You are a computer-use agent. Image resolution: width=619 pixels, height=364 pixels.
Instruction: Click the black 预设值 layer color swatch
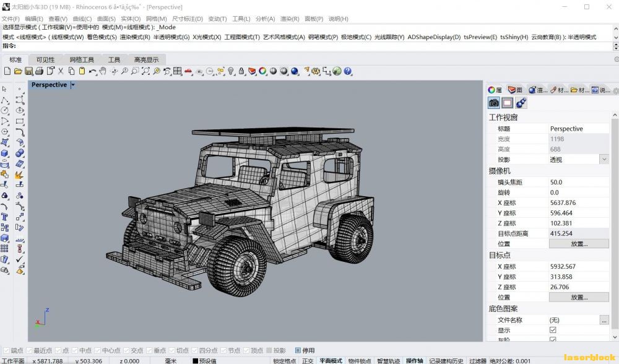tap(195, 361)
